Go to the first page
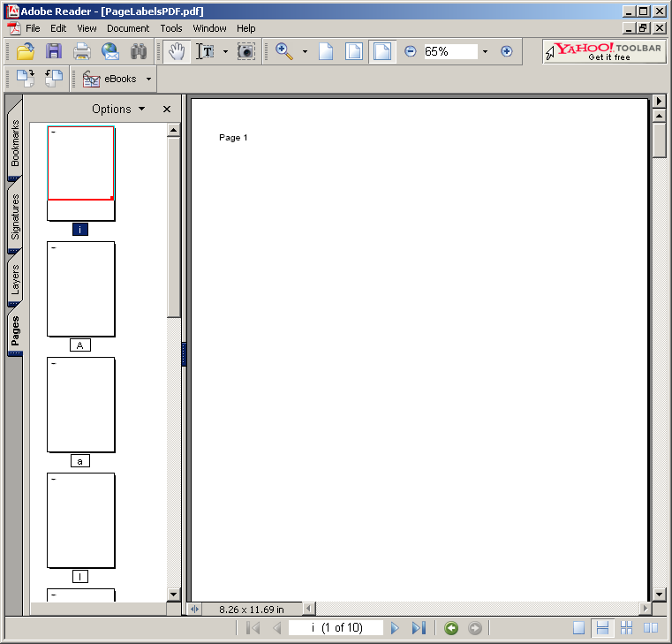This screenshot has width=672, height=644. tap(253, 628)
